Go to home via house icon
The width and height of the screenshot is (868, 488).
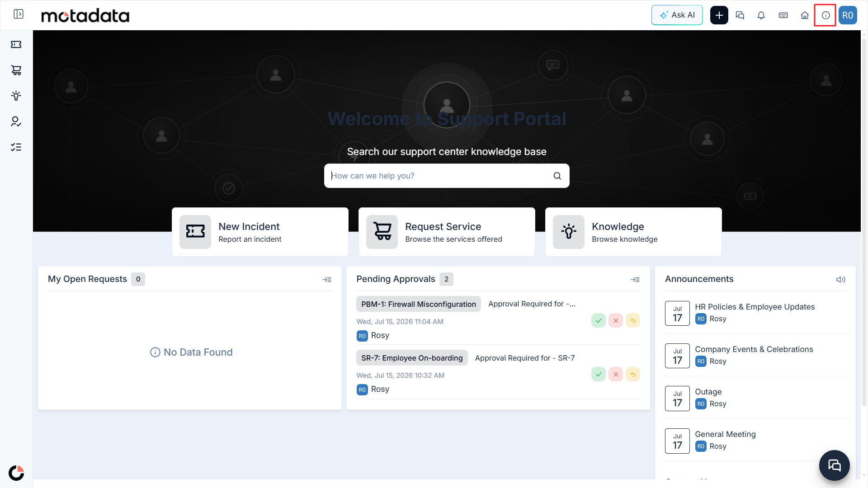[805, 15]
